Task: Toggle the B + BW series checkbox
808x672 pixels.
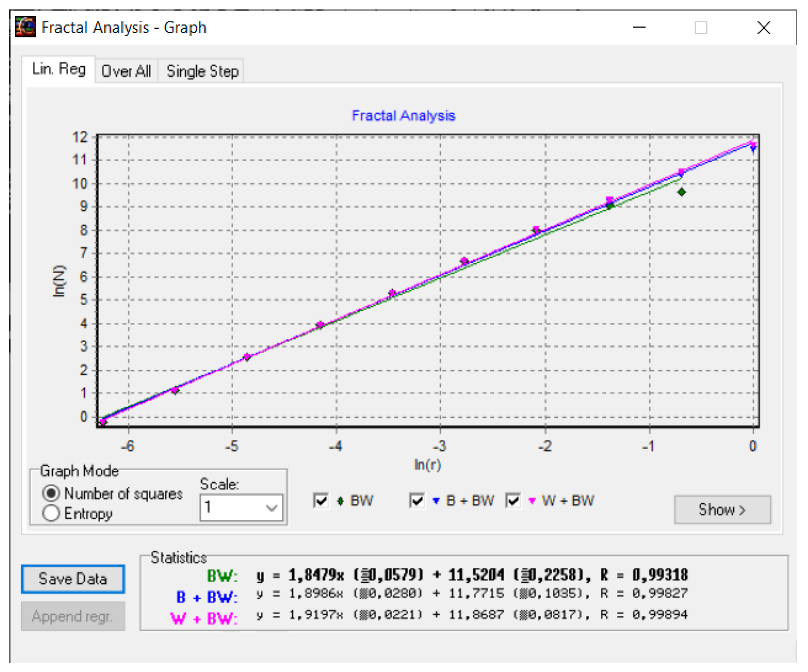Action: (x=417, y=501)
